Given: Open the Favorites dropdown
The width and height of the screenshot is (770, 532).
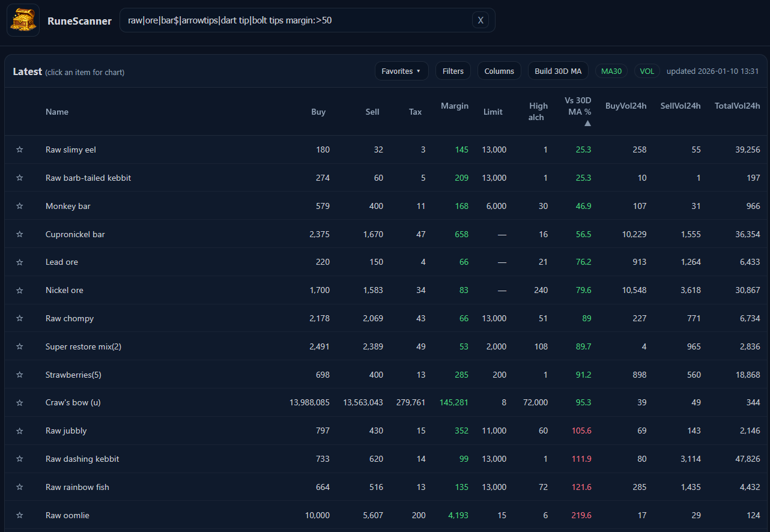Looking at the screenshot, I should tap(401, 71).
